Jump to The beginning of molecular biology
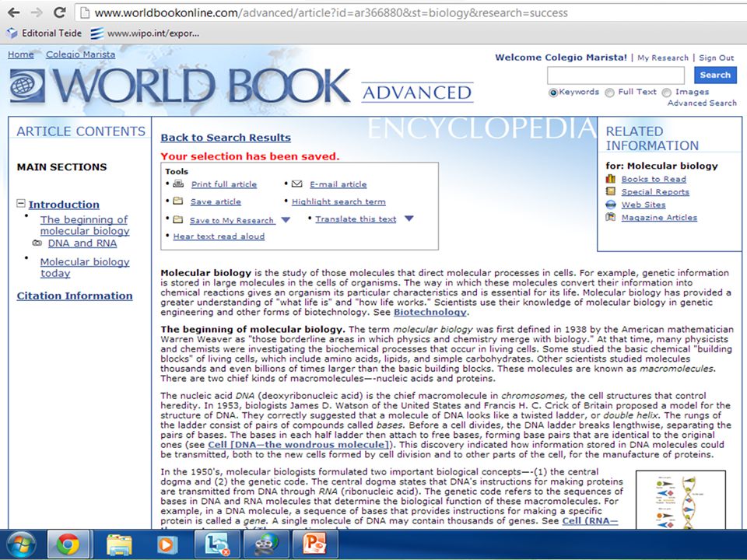This screenshot has height=560, width=747. pyautogui.click(x=85, y=226)
